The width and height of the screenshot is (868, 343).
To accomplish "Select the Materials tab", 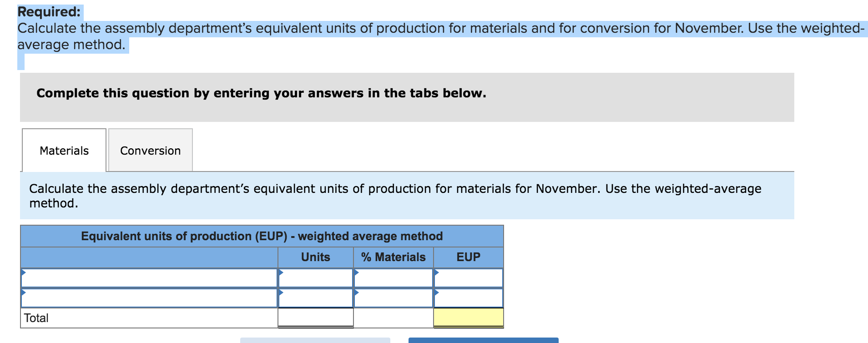I will 63,150.
